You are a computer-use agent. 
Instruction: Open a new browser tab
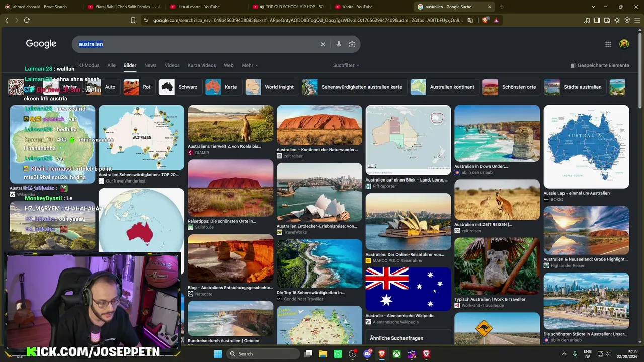(502, 7)
